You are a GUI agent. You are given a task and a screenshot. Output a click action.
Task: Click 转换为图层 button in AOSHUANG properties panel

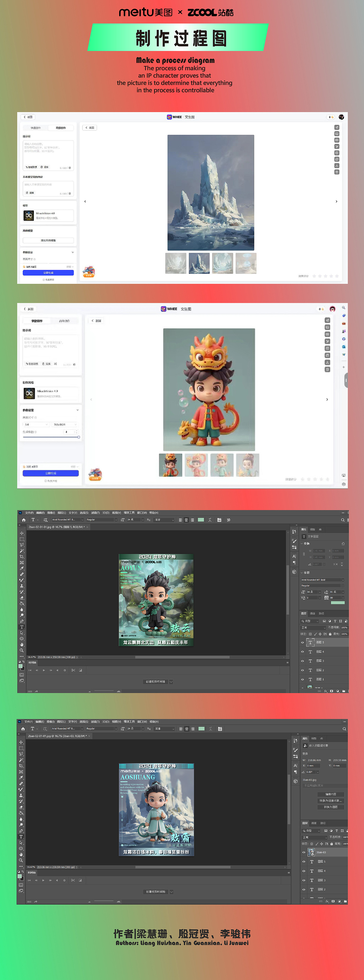click(330, 807)
